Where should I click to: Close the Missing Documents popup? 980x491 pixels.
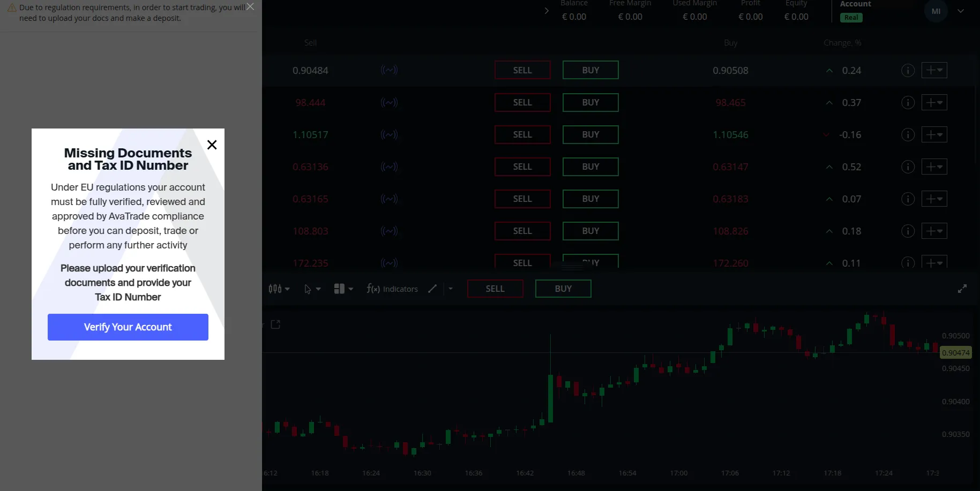(212, 145)
